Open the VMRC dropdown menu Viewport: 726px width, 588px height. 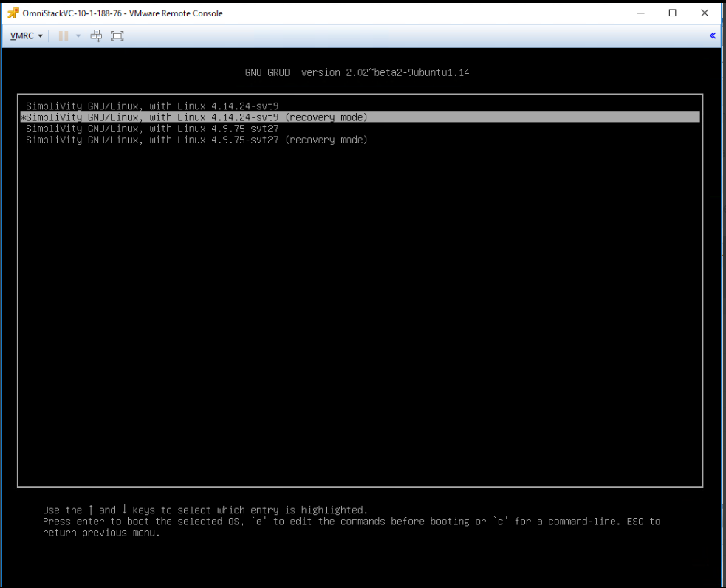27,35
